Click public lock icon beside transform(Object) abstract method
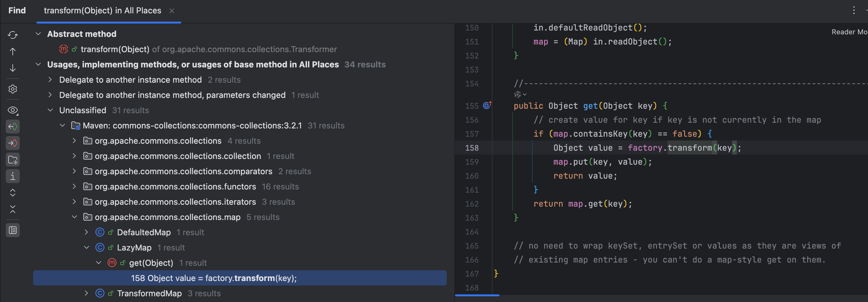 pos(74,49)
